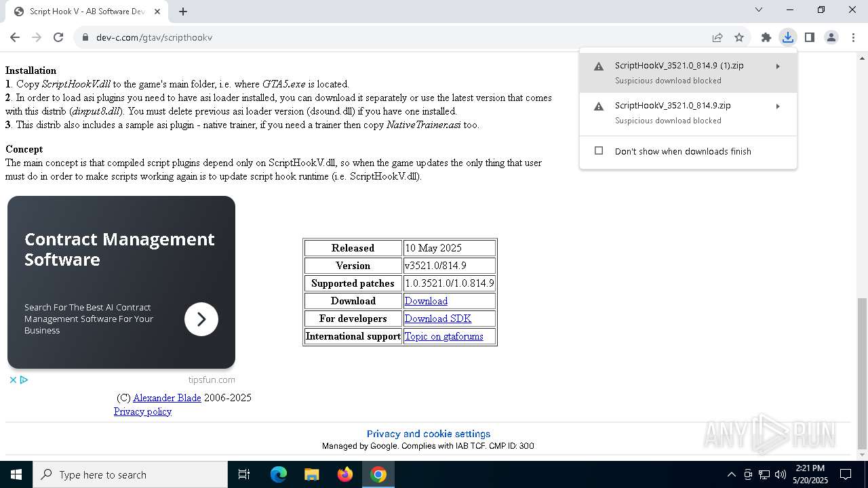
Task: Open the Extensions puzzle icon
Action: (x=766, y=37)
